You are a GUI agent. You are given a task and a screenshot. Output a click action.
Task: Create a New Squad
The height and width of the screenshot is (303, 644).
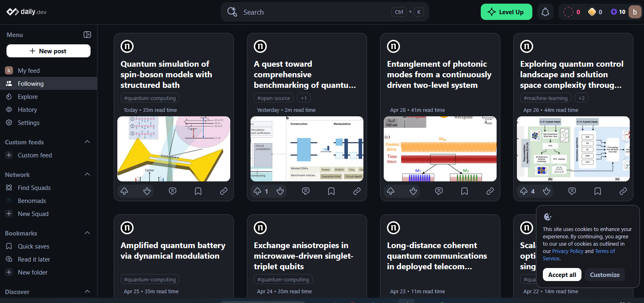point(49,214)
